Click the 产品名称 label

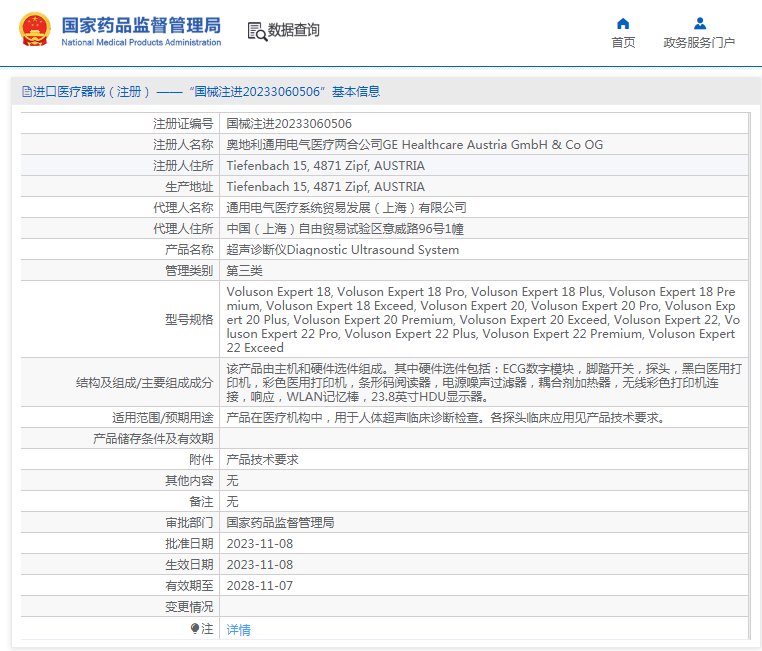(x=189, y=250)
